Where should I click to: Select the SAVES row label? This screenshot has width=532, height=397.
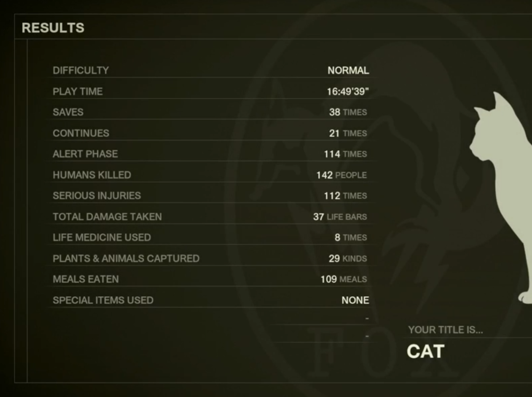pyautogui.click(x=68, y=112)
